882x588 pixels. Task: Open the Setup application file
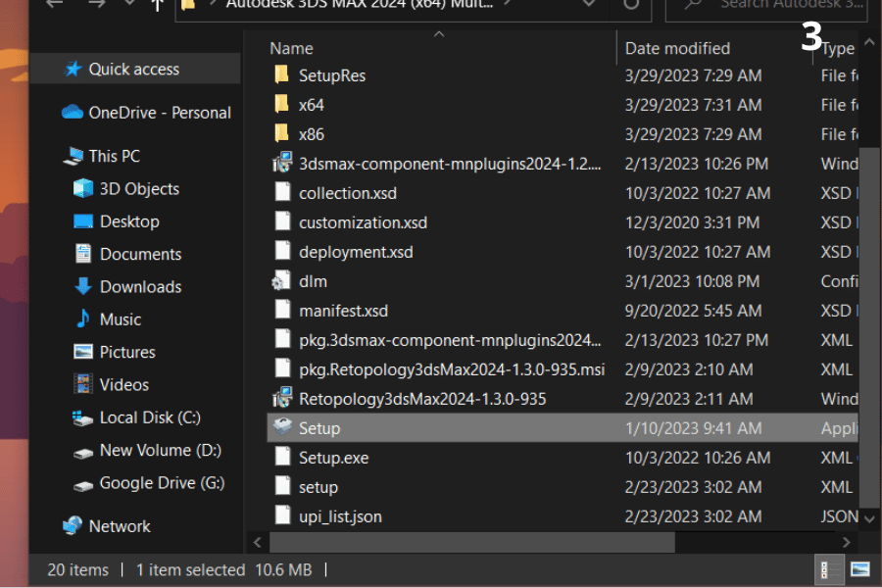click(x=319, y=428)
